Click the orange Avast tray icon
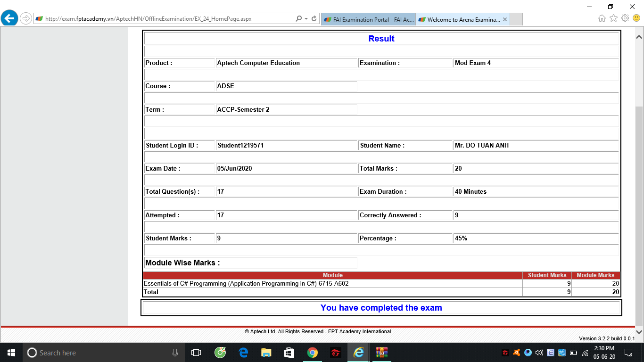This screenshot has height=362, width=644. (517, 353)
